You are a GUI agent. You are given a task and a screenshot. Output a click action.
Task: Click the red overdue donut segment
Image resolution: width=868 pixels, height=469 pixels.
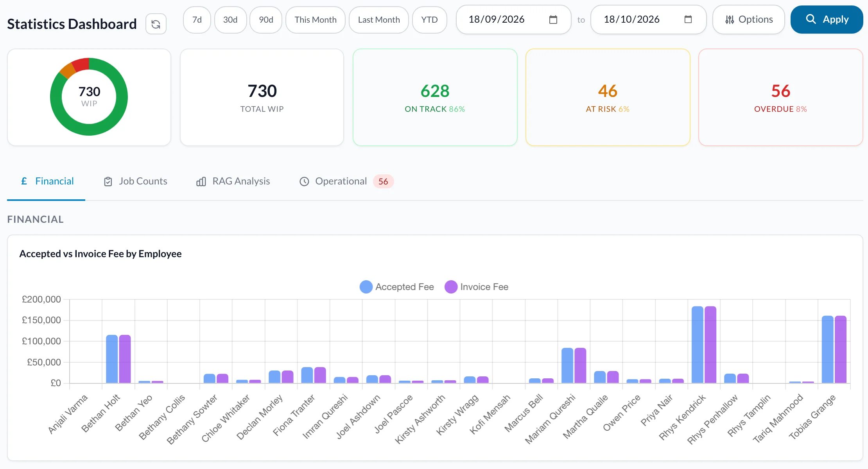click(81, 64)
